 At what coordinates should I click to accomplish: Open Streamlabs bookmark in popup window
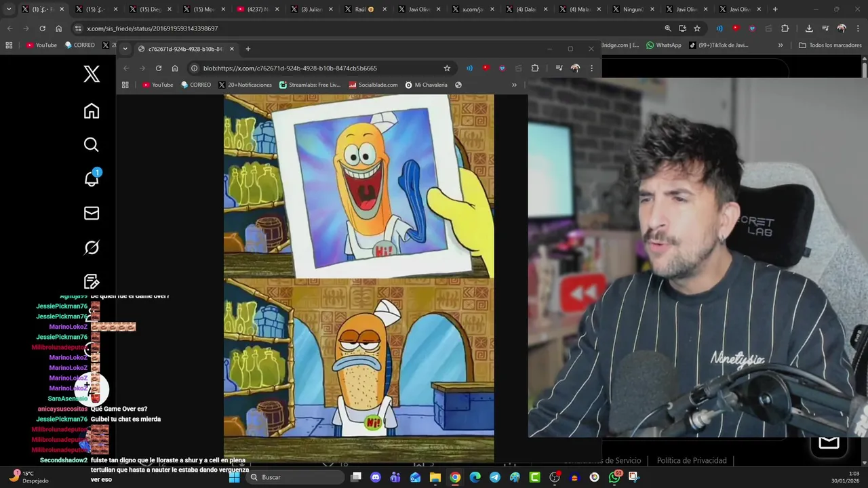pos(310,85)
